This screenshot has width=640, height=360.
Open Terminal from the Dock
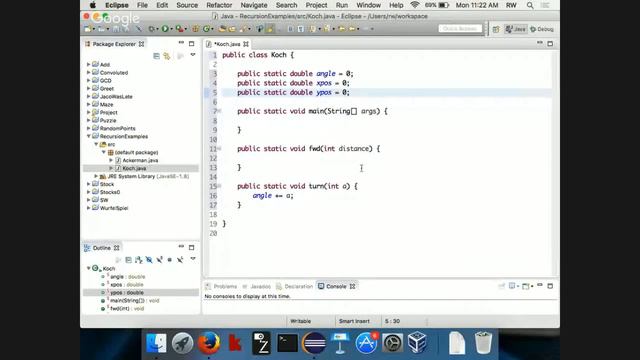click(x=287, y=343)
